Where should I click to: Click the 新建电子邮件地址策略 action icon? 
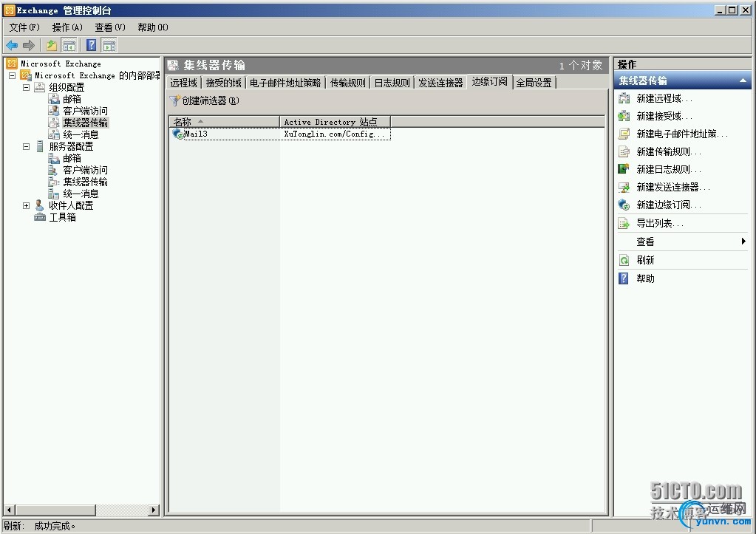click(624, 134)
